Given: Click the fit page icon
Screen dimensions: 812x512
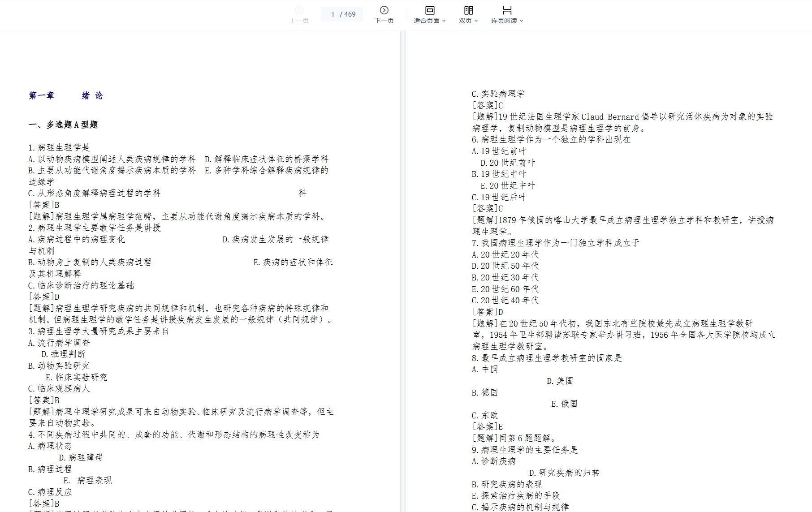Looking at the screenshot, I should click(429, 10).
